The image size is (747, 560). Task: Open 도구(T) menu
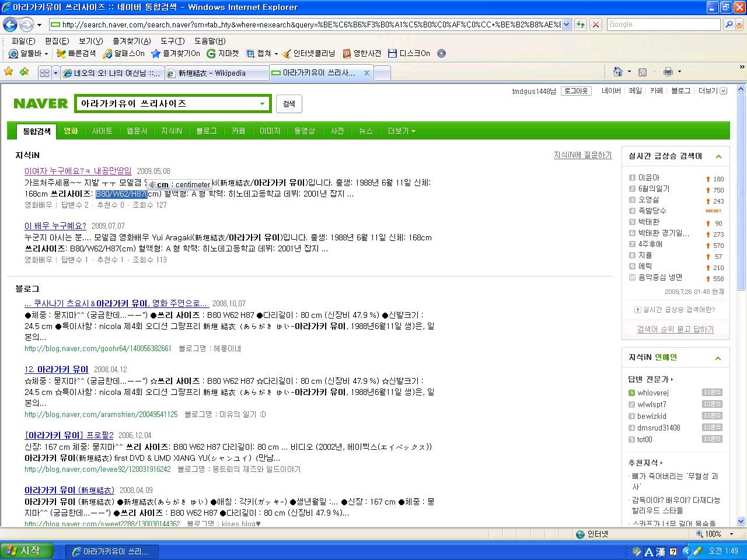click(172, 41)
